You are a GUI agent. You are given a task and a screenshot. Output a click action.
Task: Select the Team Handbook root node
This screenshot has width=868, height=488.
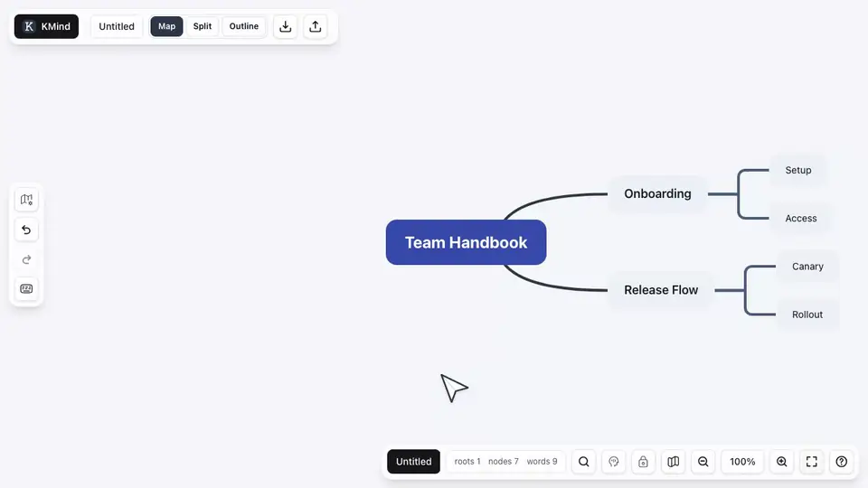tap(467, 242)
